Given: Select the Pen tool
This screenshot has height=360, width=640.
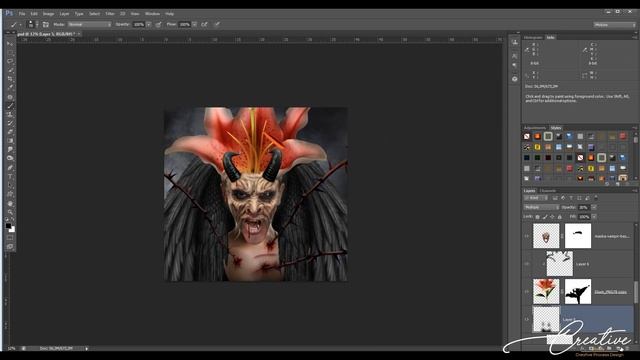Looking at the screenshot, I should pyautogui.click(x=10, y=168).
